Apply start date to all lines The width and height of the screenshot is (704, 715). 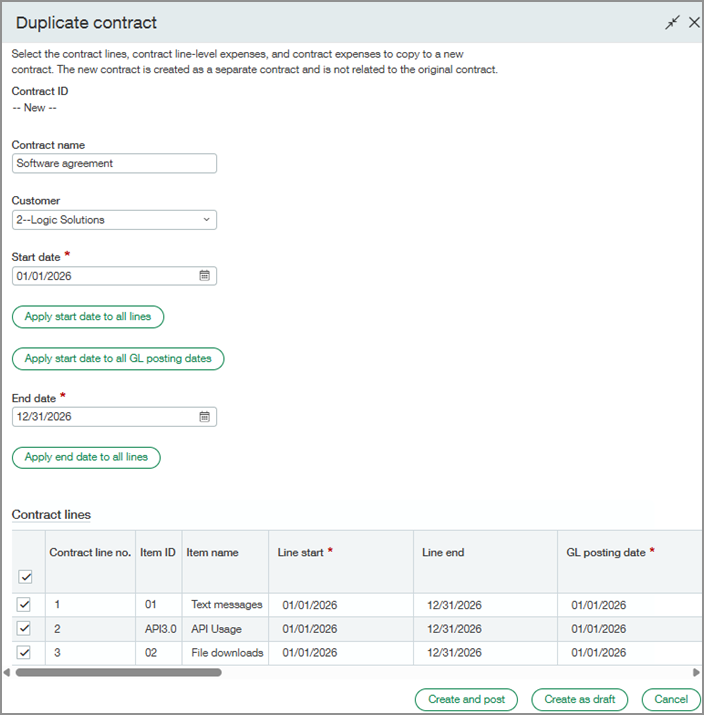point(88,317)
